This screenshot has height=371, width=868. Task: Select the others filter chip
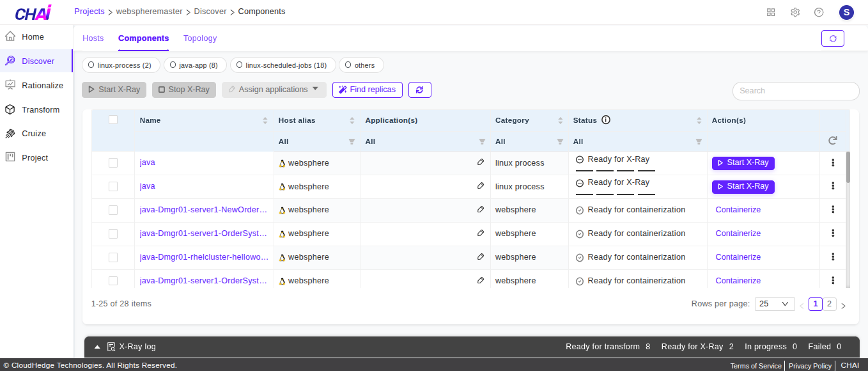[x=361, y=65]
